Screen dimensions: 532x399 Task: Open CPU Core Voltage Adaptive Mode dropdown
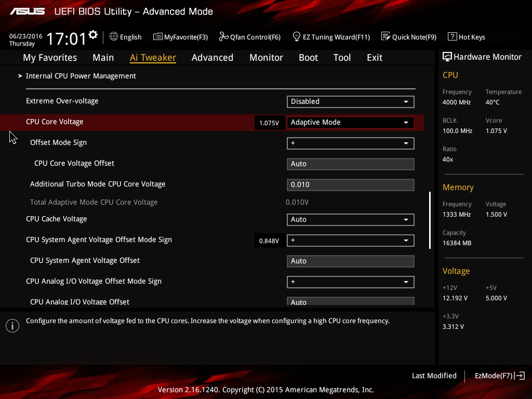coord(351,123)
